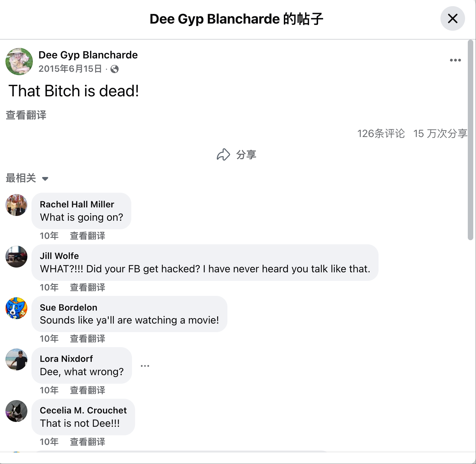Click the vertical scrollbar of the post
The image size is (476, 464).
[x=471, y=140]
